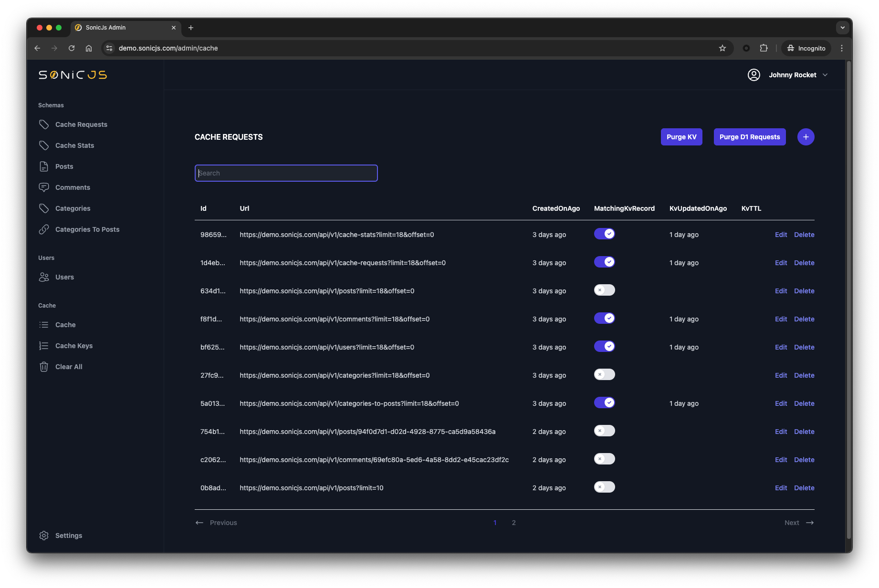Edit the users cache request entry
The width and height of the screenshot is (879, 588).
coord(781,347)
